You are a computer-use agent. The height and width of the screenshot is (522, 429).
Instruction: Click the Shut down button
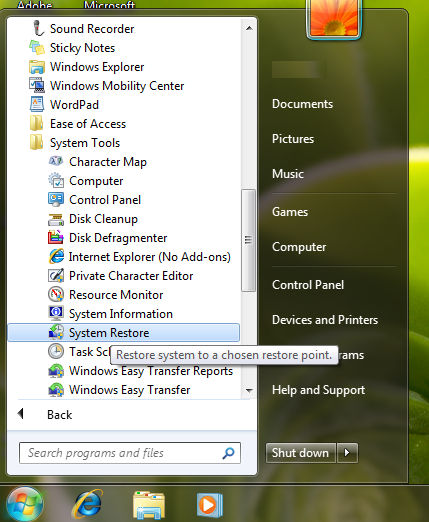(x=301, y=453)
